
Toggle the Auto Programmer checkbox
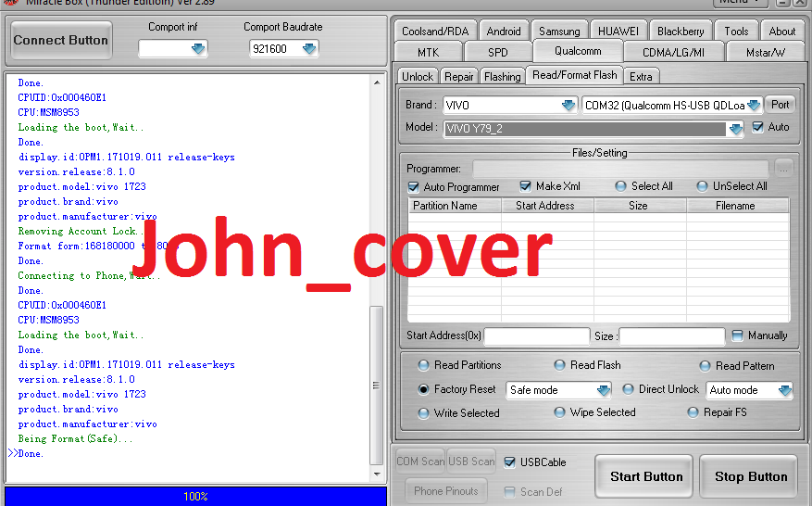[414, 186]
